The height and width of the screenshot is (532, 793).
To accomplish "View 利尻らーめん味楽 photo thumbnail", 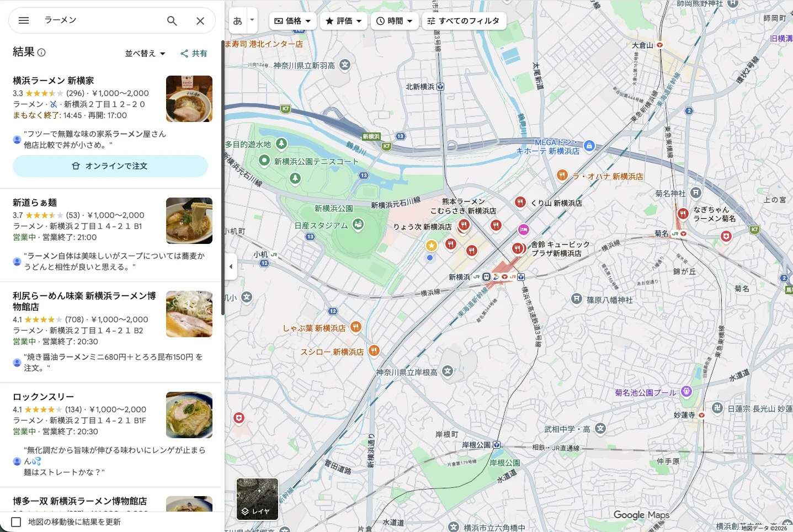I will point(189,314).
